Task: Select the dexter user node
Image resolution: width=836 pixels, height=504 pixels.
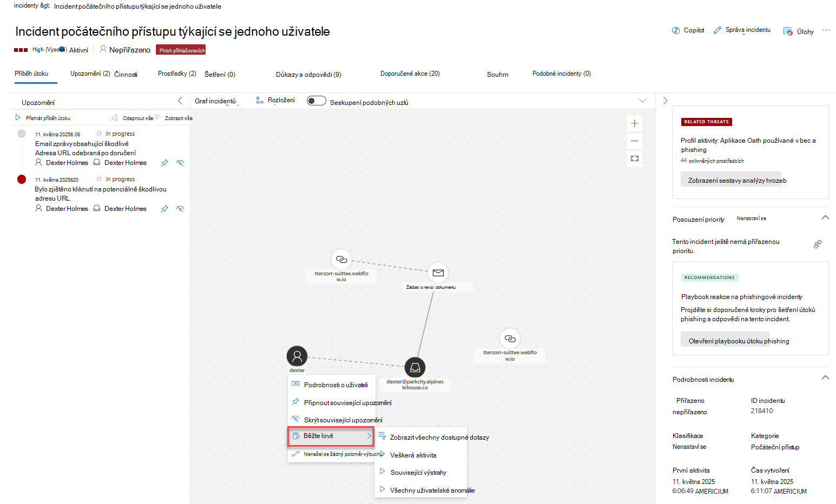Action: (297, 356)
